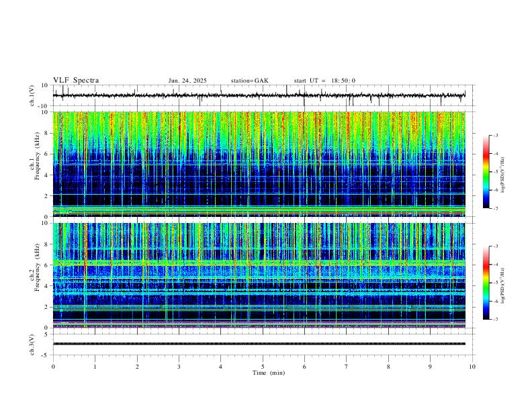
Task: Click the ch.1 spectrogram color scale bar
Action: click(x=486, y=172)
